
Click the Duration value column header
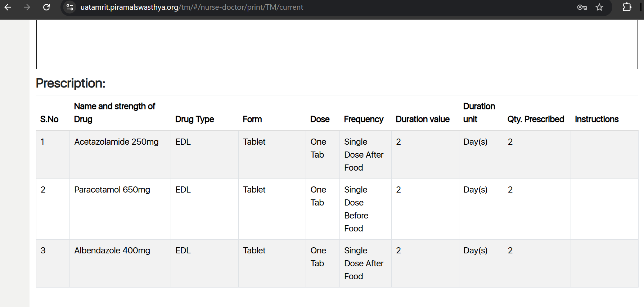422,119
